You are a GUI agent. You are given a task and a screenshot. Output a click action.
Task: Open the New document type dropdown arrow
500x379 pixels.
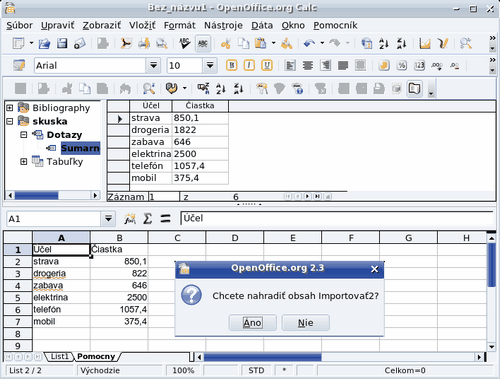(x=31, y=43)
